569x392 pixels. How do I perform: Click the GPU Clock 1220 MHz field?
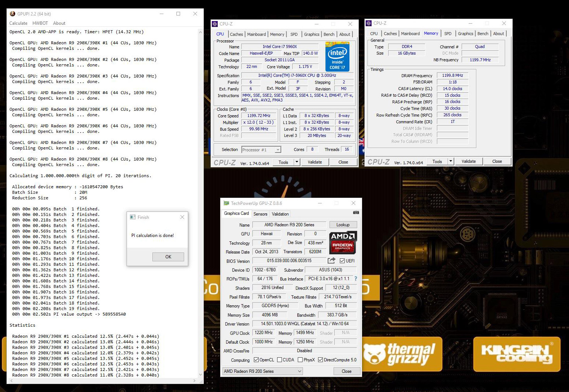coord(264,333)
